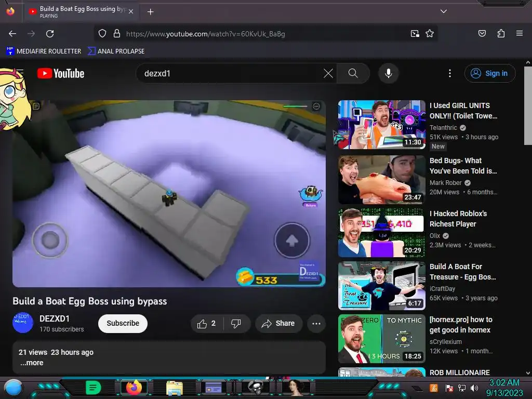
Task: Subscribe to DEZXD1 channel
Action: (x=123, y=323)
